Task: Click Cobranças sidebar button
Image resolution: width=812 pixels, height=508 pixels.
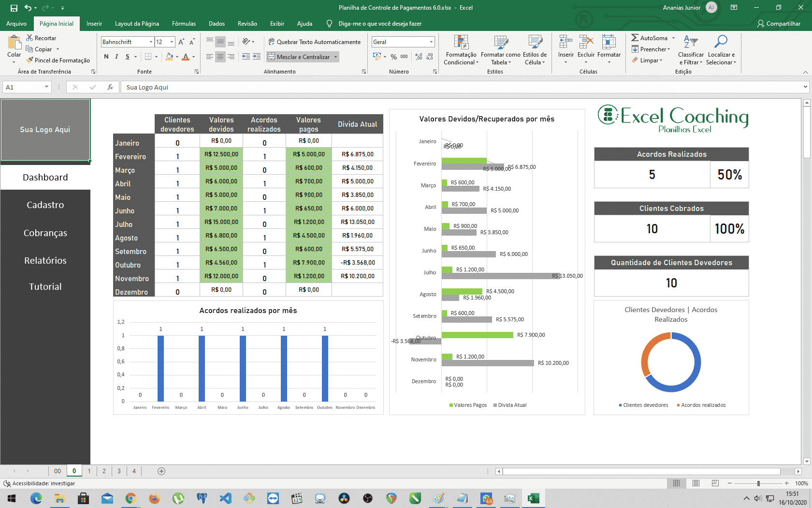Action: pos(45,233)
